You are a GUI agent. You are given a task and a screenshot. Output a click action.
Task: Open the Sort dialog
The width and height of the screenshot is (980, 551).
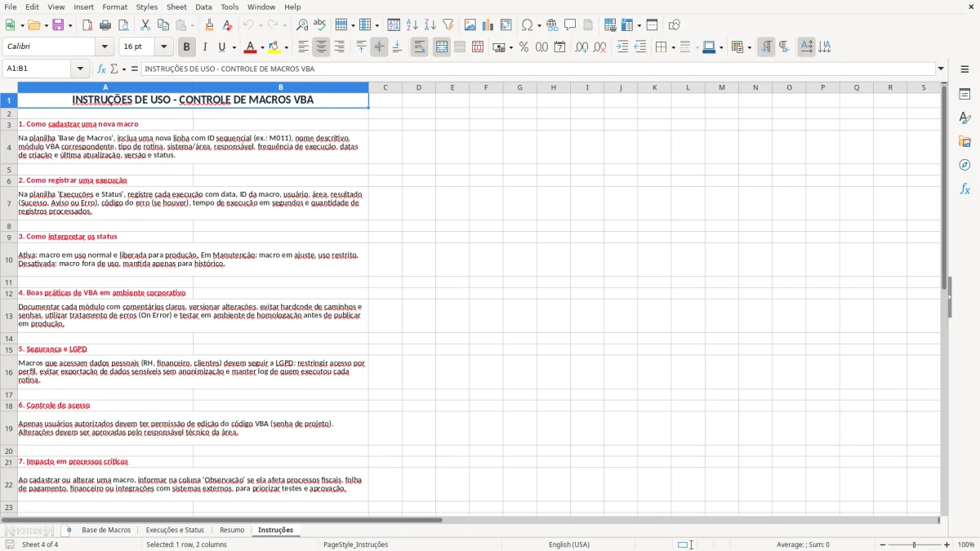[x=394, y=25]
